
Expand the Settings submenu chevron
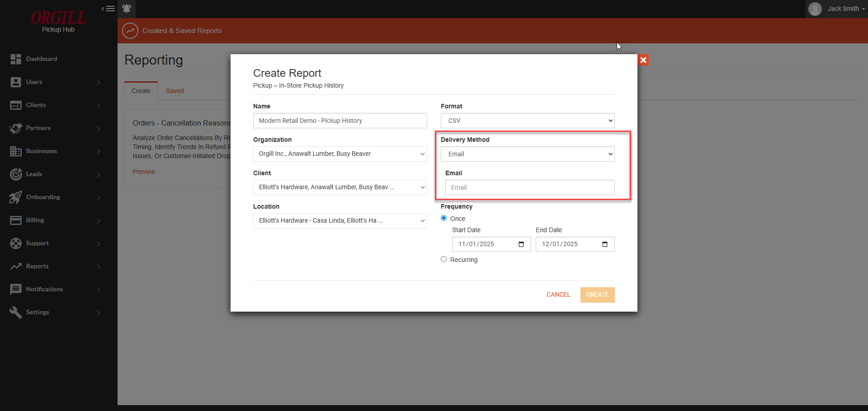click(99, 313)
